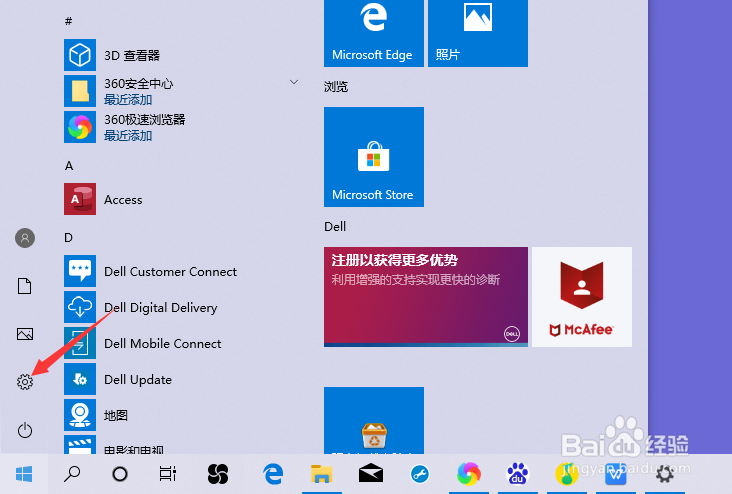732x494 pixels.
Task: Open the Pictures icon in Start sidebar
Action: tap(25, 334)
